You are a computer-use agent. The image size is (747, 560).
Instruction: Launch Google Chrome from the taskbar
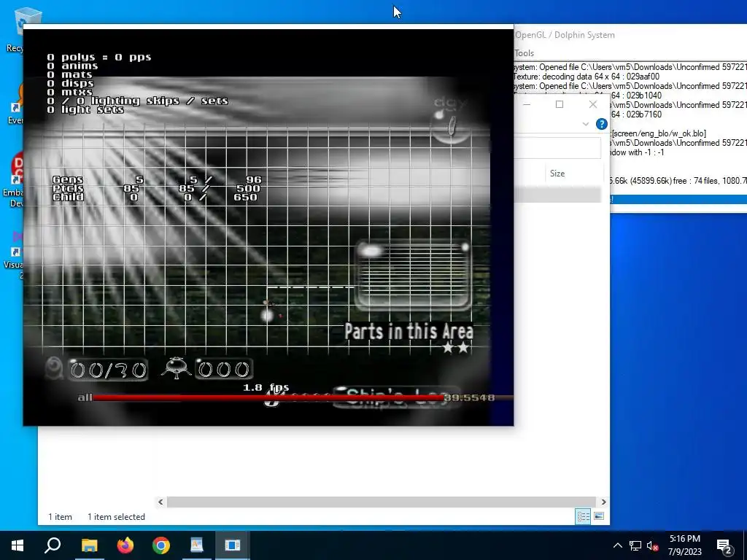[161, 545]
